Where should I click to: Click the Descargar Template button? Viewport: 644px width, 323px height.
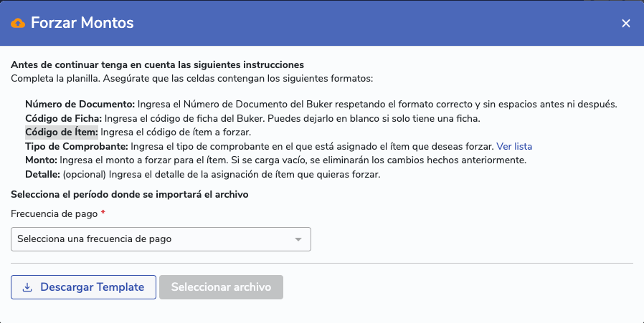83,287
